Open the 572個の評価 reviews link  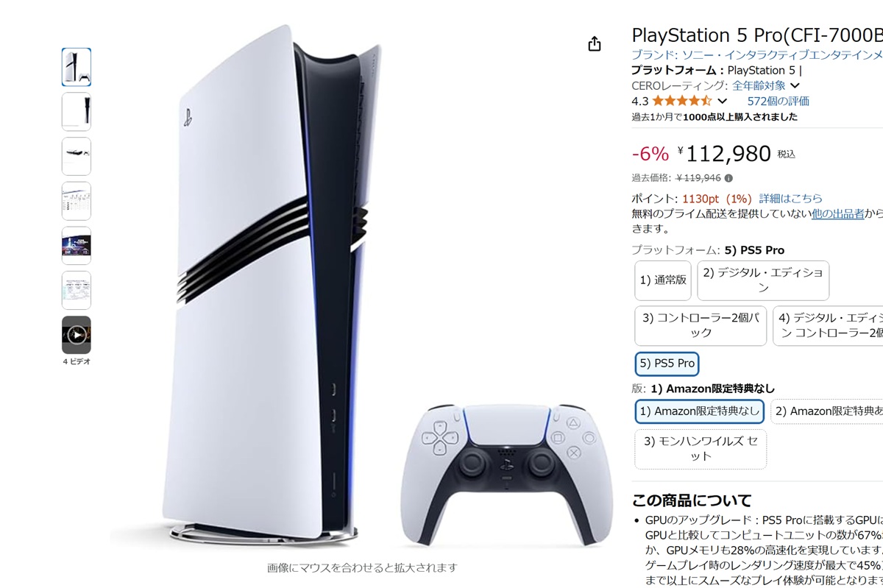tap(778, 101)
